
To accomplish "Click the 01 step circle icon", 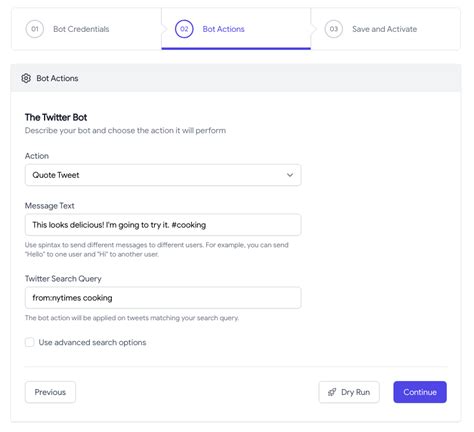I will (x=35, y=29).
